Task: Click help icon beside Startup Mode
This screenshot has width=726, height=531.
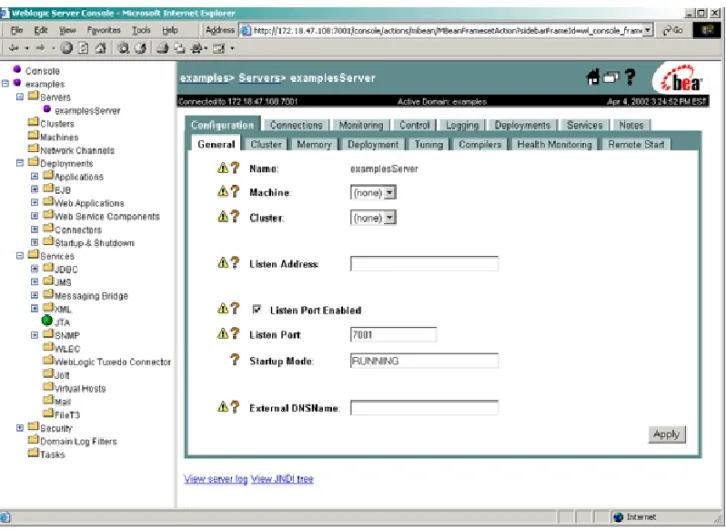Action: point(235,359)
